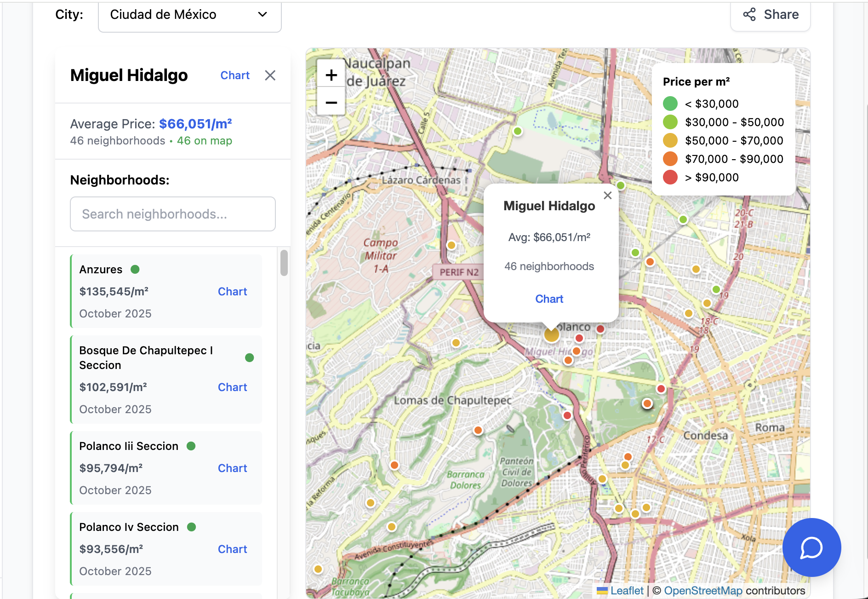Viewport: 868px width, 599px height.
Task: Open Chart for Anzures neighborhood
Action: tap(232, 291)
